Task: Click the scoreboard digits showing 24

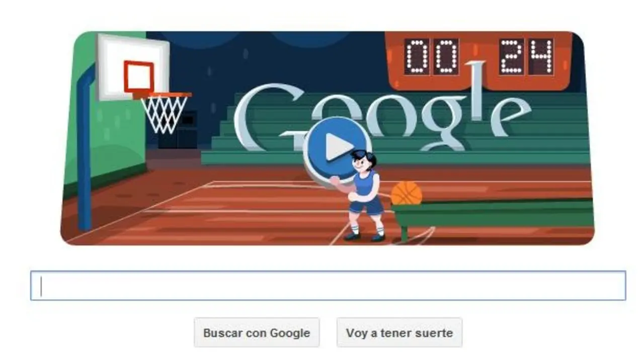Action: tap(527, 57)
